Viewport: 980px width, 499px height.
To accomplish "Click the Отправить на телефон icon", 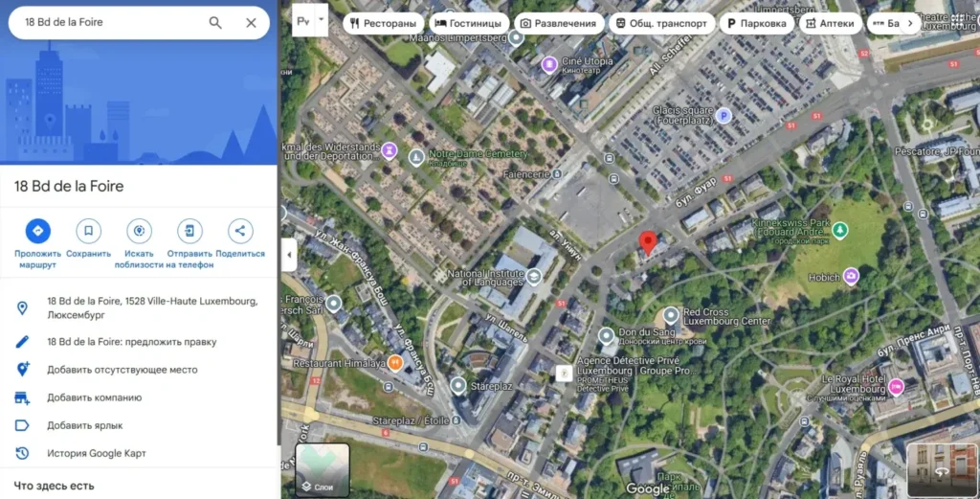I will [x=189, y=231].
